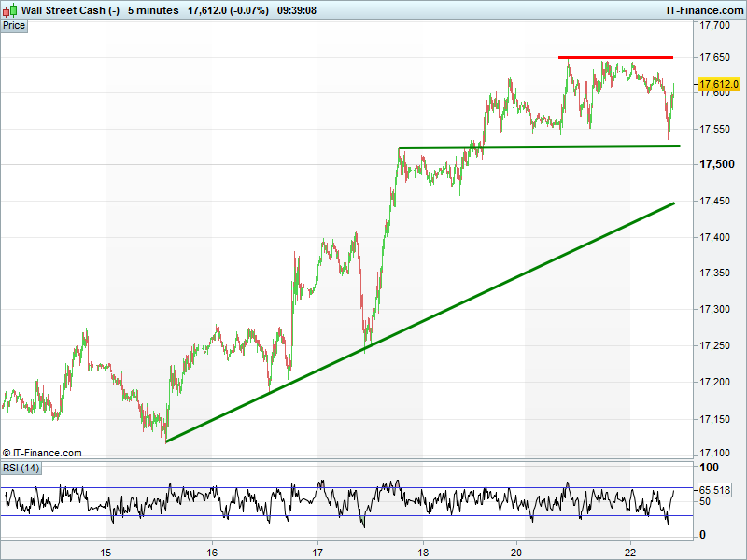Click the RSI scale 50 label
The height and width of the screenshot is (560, 747).
[x=705, y=501]
